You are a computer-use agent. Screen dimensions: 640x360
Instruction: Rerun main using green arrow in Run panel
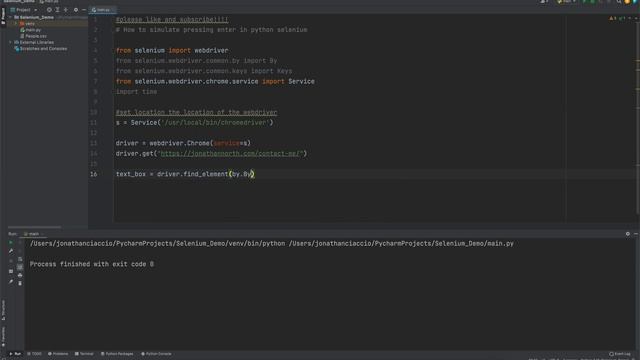[x=11, y=243]
